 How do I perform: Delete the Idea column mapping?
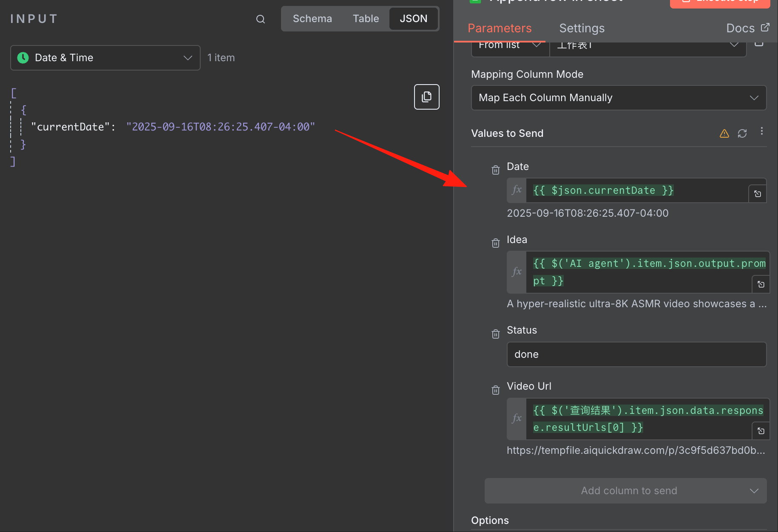click(495, 243)
